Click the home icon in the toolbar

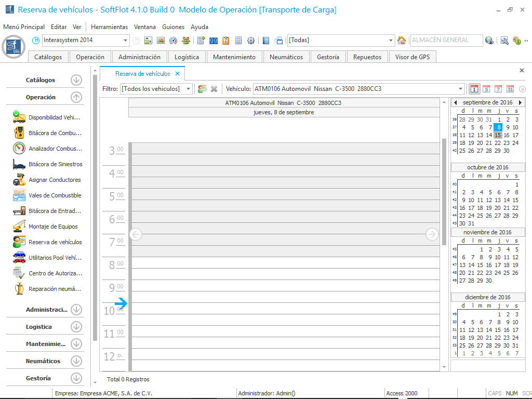402,41
